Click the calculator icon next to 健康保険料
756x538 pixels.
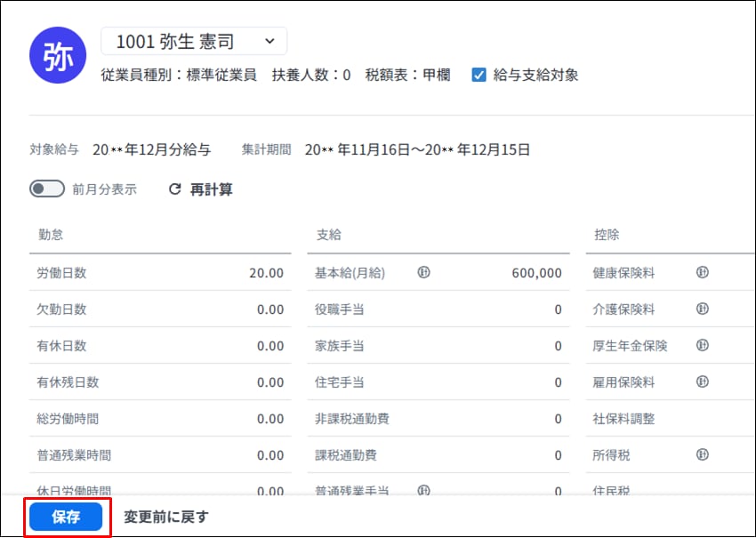click(702, 273)
